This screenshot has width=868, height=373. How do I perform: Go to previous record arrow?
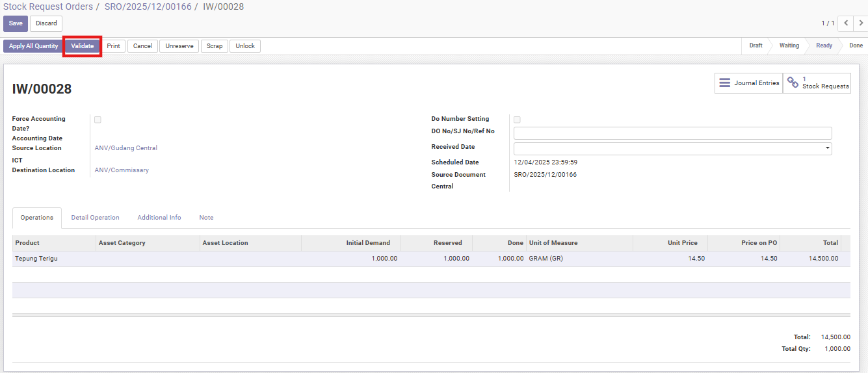845,23
